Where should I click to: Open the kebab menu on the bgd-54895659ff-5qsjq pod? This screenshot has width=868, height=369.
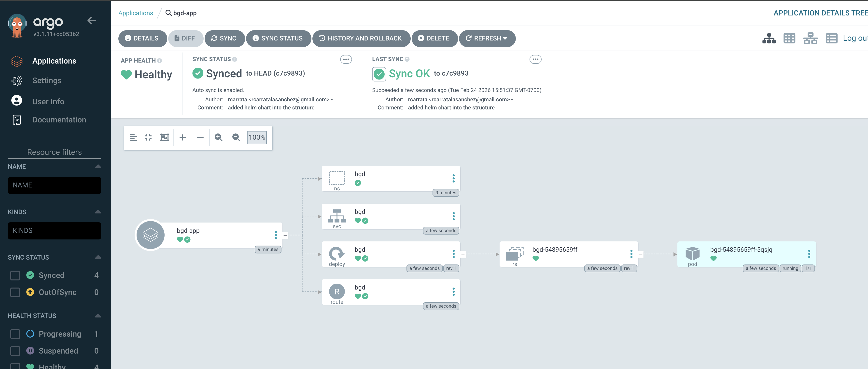pyautogui.click(x=809, y=254)
